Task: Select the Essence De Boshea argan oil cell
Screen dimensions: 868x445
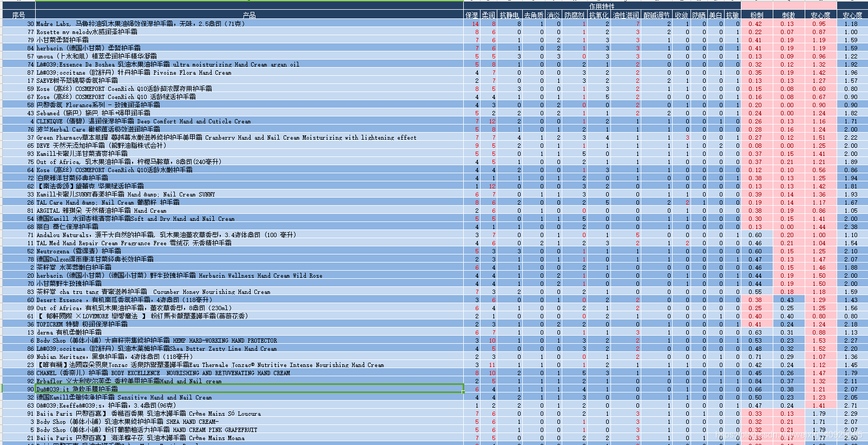Action: pyautogui.click(x=249, y=64)
